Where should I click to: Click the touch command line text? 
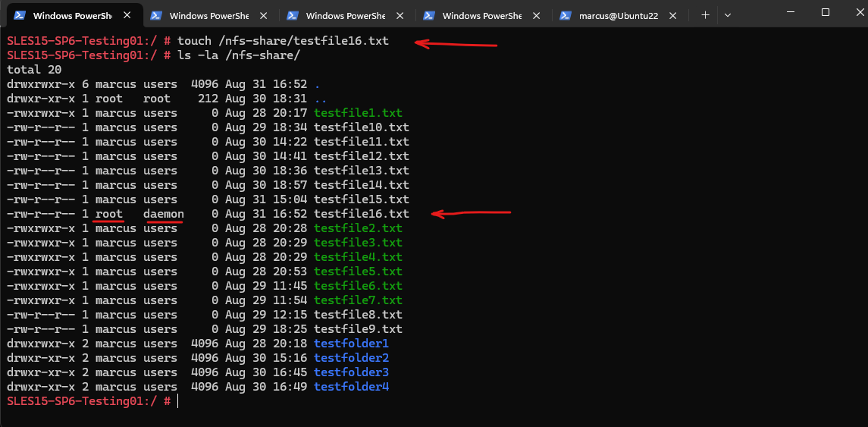[x=283, y=41]
